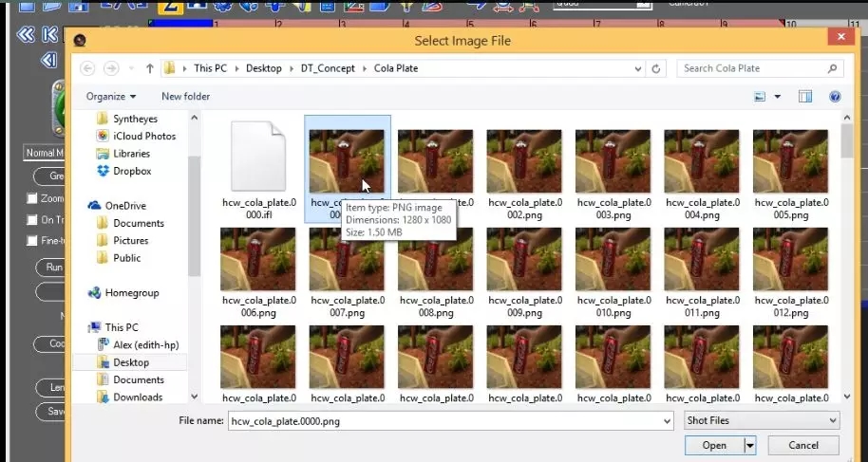The image size is (868, 462).
Task: Click Desktop in the breadcrumb path
Action: tap(263, 68)
